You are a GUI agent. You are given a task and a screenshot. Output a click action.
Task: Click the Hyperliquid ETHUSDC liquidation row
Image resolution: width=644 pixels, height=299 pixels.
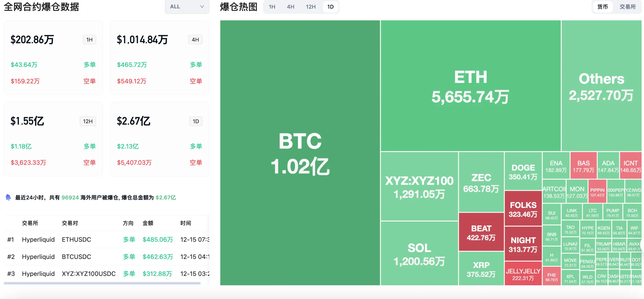76,239
